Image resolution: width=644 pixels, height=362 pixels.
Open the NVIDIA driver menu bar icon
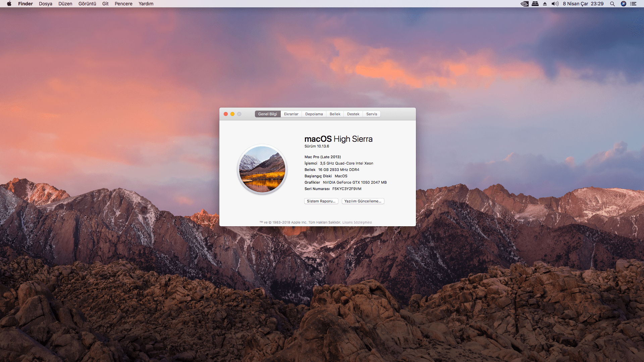[x=525, y=4]
